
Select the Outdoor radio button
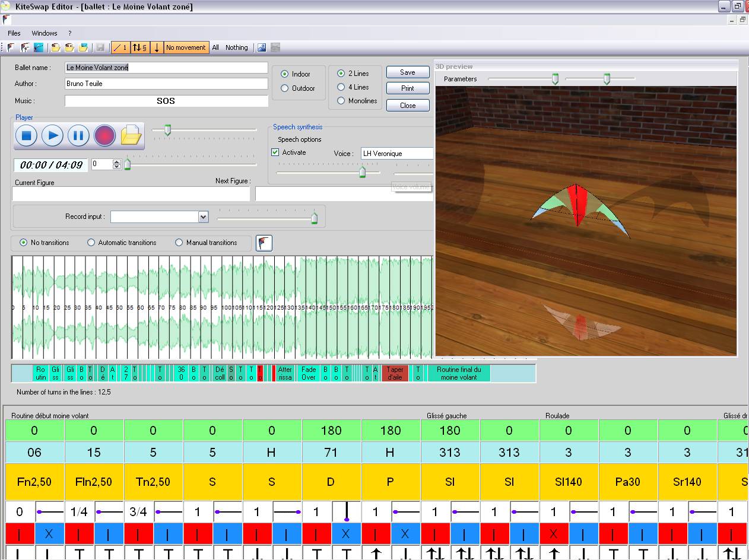284,88
